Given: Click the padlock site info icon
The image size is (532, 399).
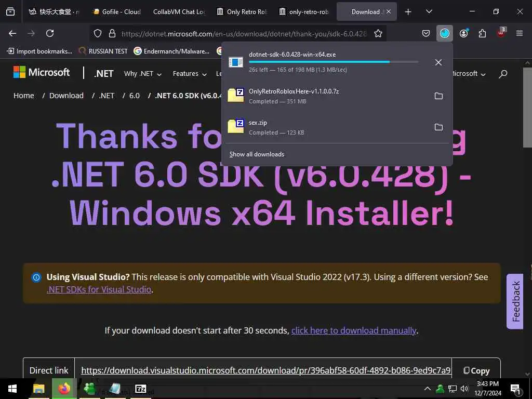Looking at the screenshot, I should click(x=112, y=33).
